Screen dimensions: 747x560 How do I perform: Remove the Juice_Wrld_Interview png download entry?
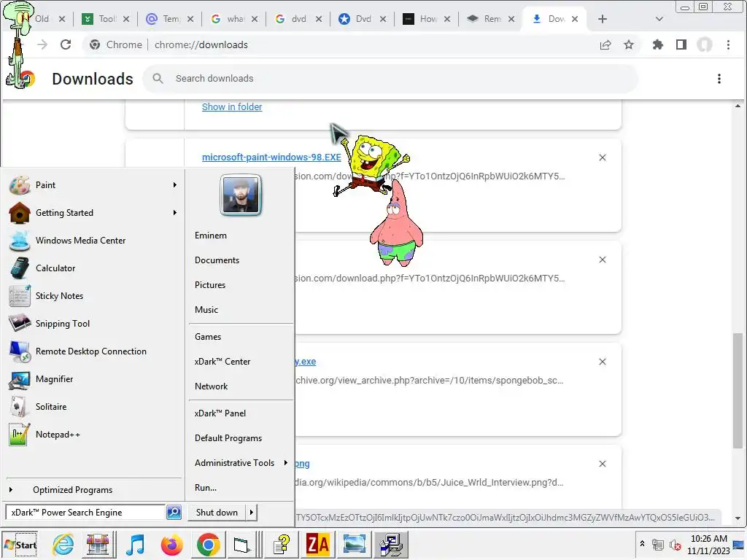coord(602,464)
